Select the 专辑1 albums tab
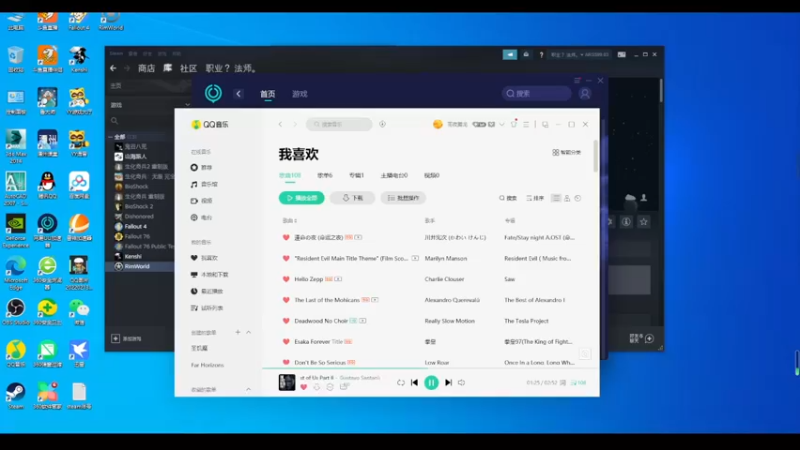The height and width of the screenshot is (450, 800). click(x=357, y=175)
